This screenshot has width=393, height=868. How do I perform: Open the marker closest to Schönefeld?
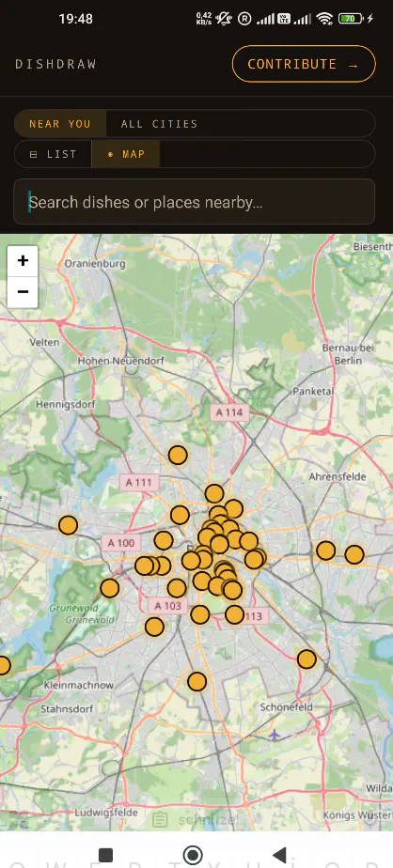[307, 659]
